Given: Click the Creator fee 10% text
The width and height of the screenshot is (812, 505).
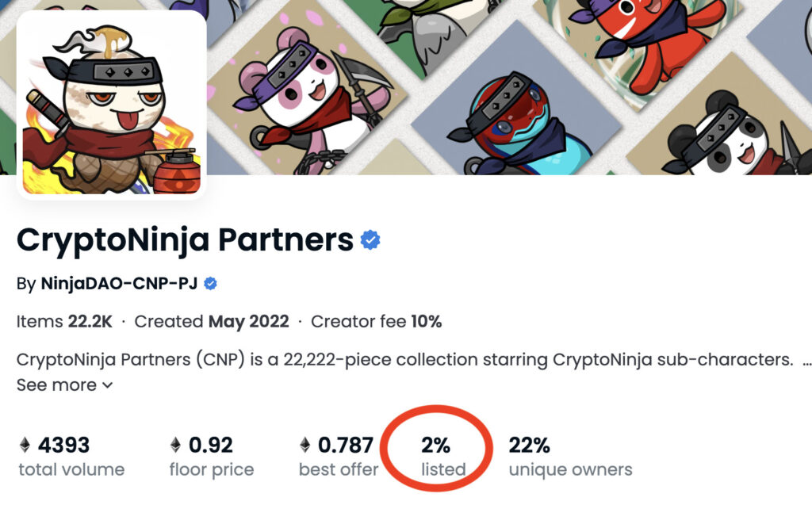Looking at the screenshot, I should [376, 322].
